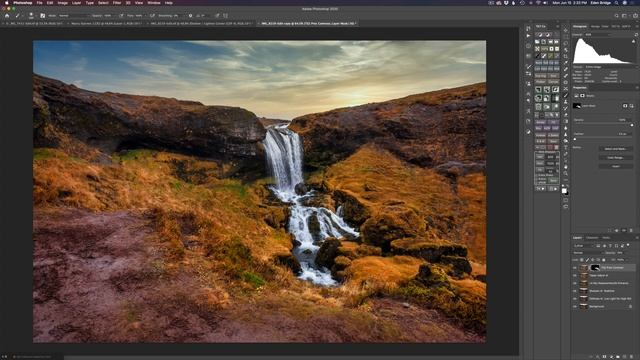This screenshot has width=640, height=360.
Task: Toggle lock image pixels brush icon
Action: (x=587, y=260)
